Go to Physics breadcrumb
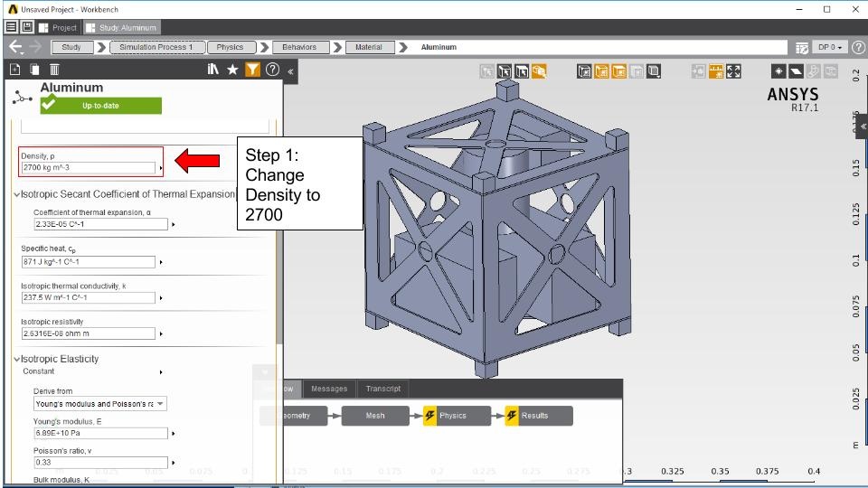 231,47
